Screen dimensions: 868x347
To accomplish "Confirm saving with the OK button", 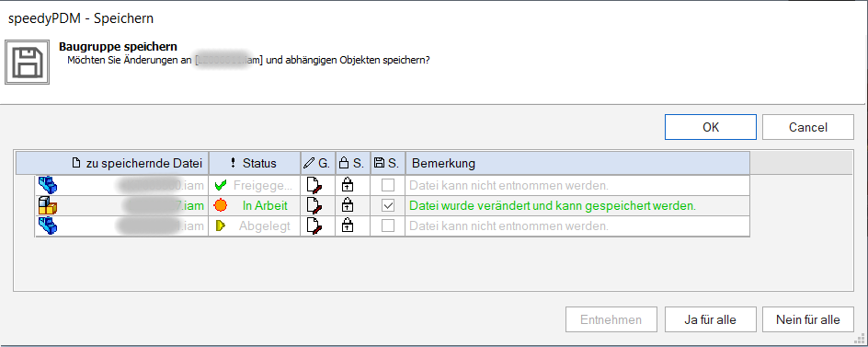I will pos(711,127).
